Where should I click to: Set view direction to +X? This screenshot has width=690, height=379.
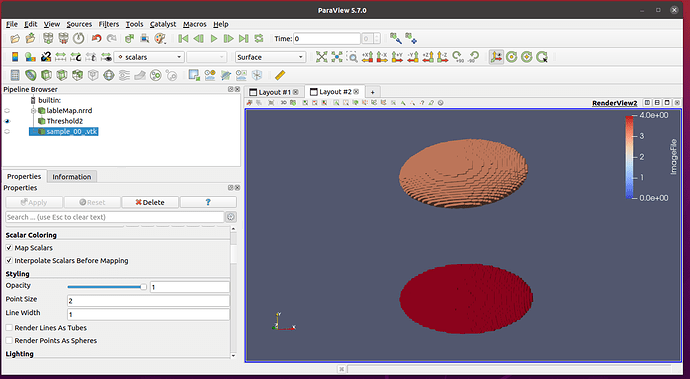pyautogui.click(x=367, y=57)
